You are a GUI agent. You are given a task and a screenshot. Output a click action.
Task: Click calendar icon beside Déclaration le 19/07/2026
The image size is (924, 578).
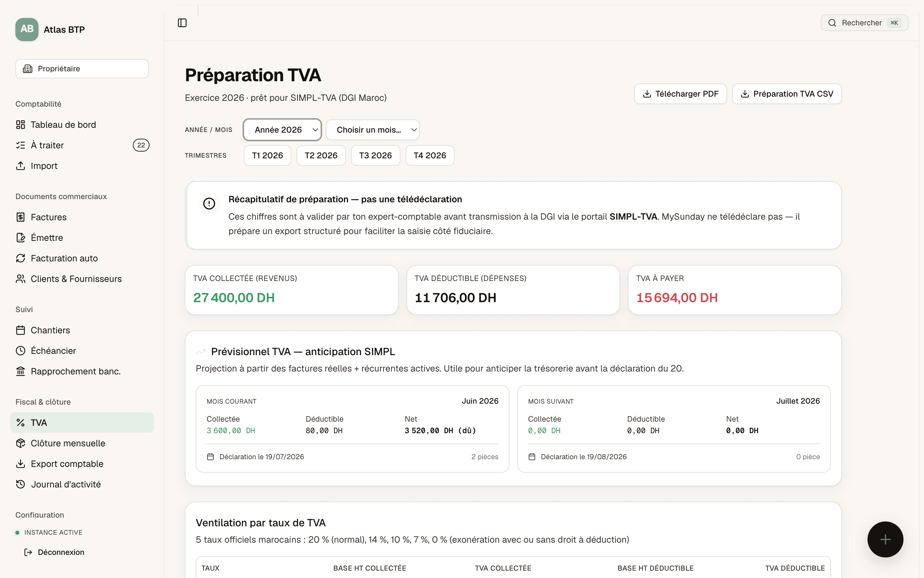[x=210, y=457]
